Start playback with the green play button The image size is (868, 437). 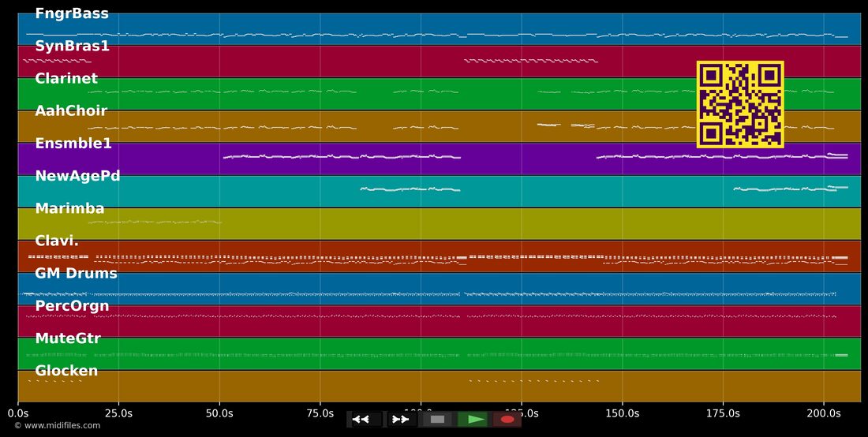(473, 420)
